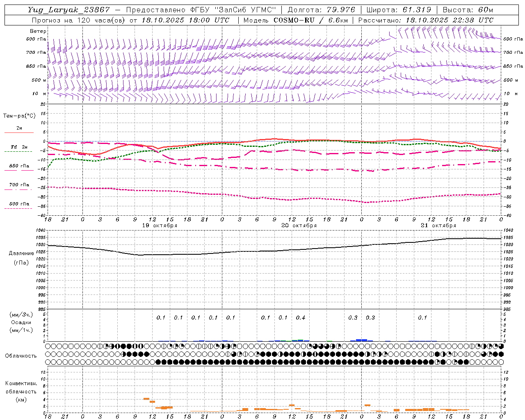Click the Долгота: 79.976 header field
525x420 pixels.
pyautogui.click(x=321, y=10)
